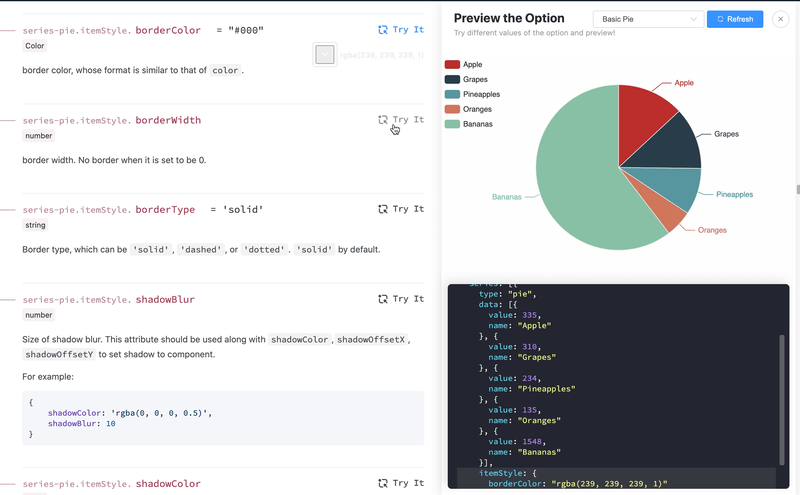Toggle the Oranges legend item
The width and height of the screenshot is (800, 495).
(x=468, y=109)
